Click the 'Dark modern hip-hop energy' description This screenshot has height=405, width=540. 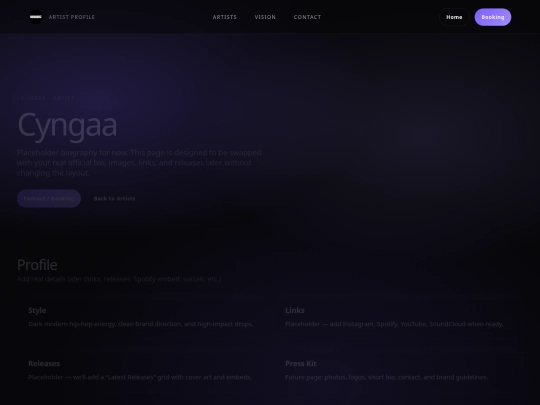(141, 324)
